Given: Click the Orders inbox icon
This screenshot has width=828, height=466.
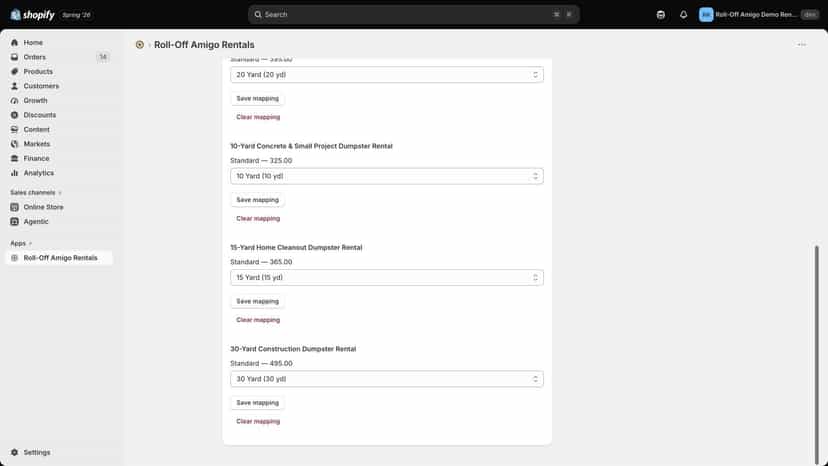Looking at the screenshot, I should 14,57.
